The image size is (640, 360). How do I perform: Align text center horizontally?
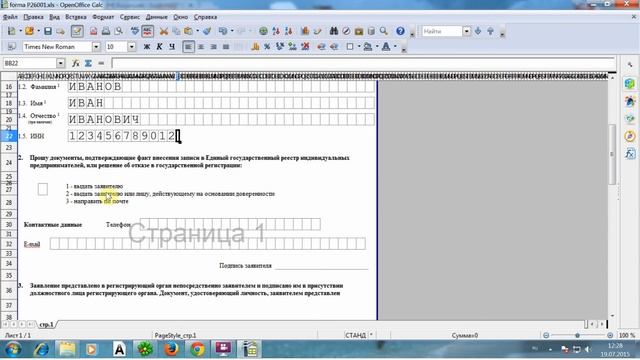pos(201,47)
